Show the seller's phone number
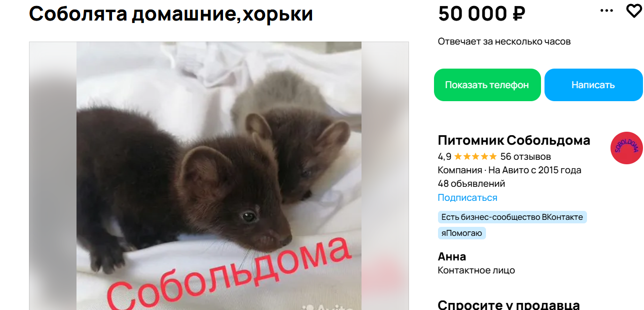 tap(487, 85)
